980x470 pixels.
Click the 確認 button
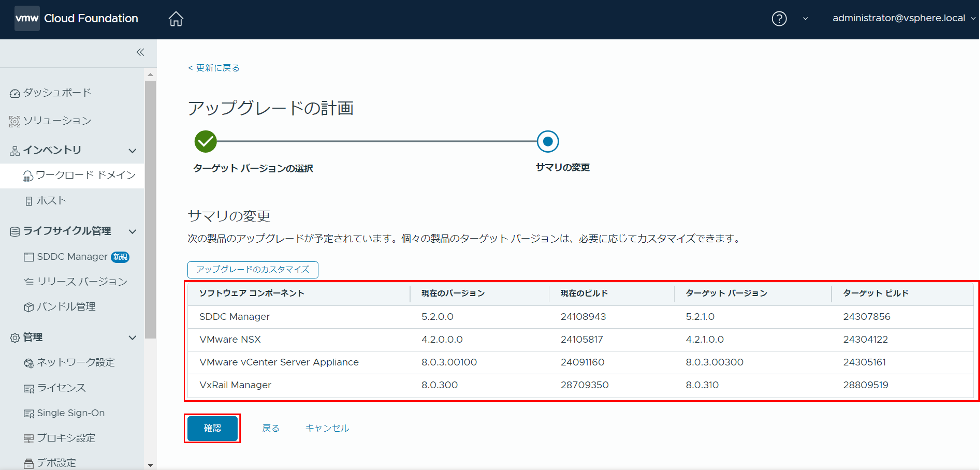coord(212,428)
